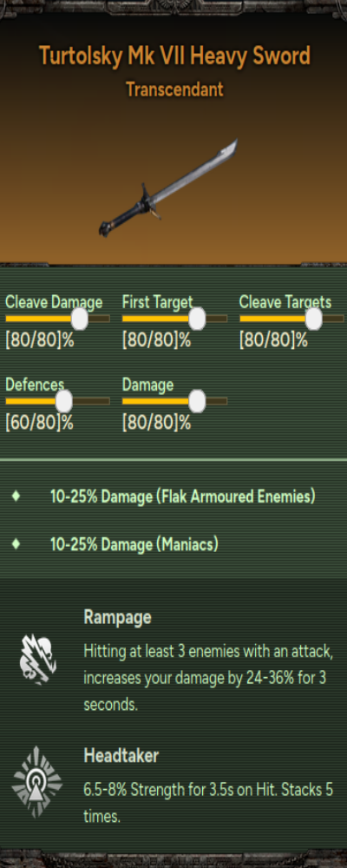This screenshot has width=347, height=868.
Task: Select the 10-25% Damage (Maniacs) perk
Action: click(134, 544)
